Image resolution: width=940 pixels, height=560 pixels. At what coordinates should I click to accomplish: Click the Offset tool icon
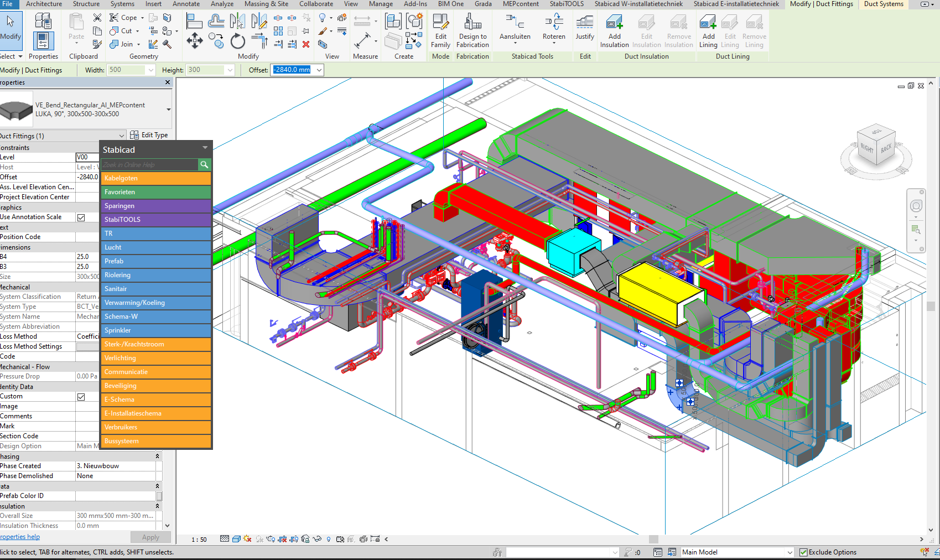click(216, 22)
